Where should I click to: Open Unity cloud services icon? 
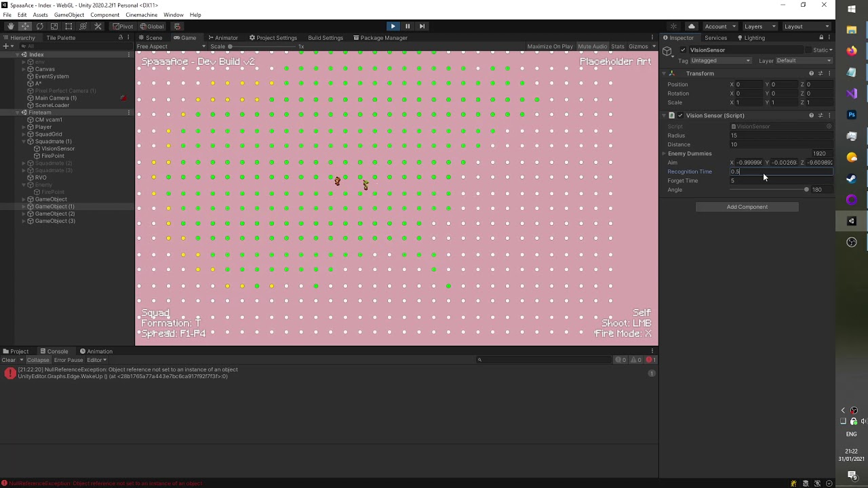click(691, 26)
